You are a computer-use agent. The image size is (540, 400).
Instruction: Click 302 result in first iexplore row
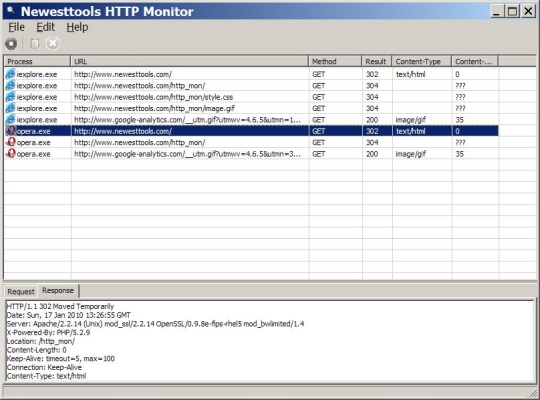(372, 74)
